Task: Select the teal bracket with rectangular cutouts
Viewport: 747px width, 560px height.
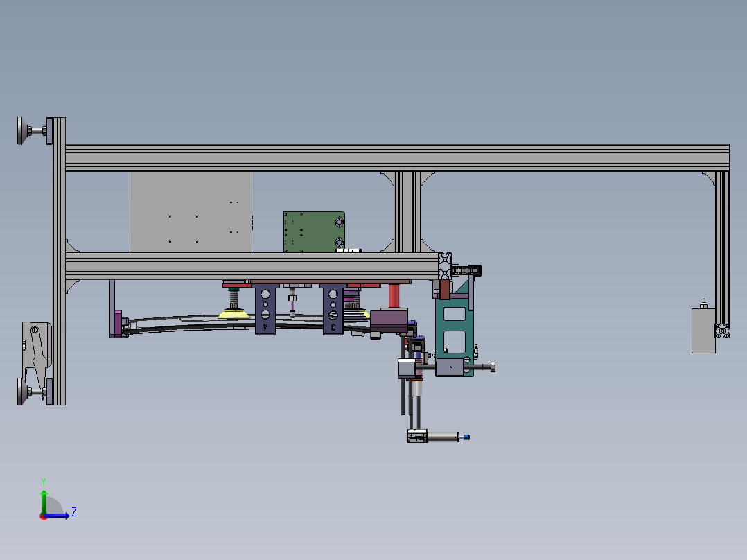Action: [455, 329]
